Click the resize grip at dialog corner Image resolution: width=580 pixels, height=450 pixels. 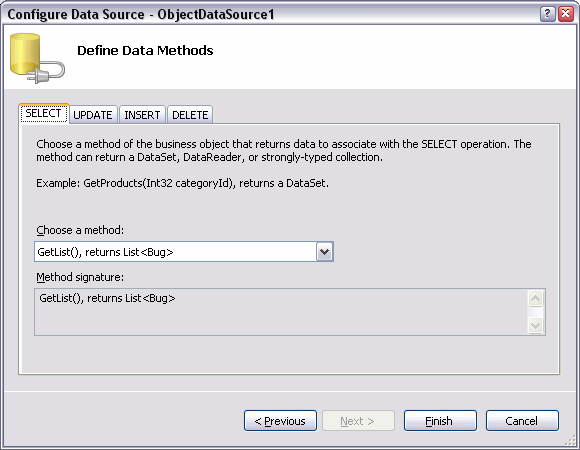tap(570, 440)
